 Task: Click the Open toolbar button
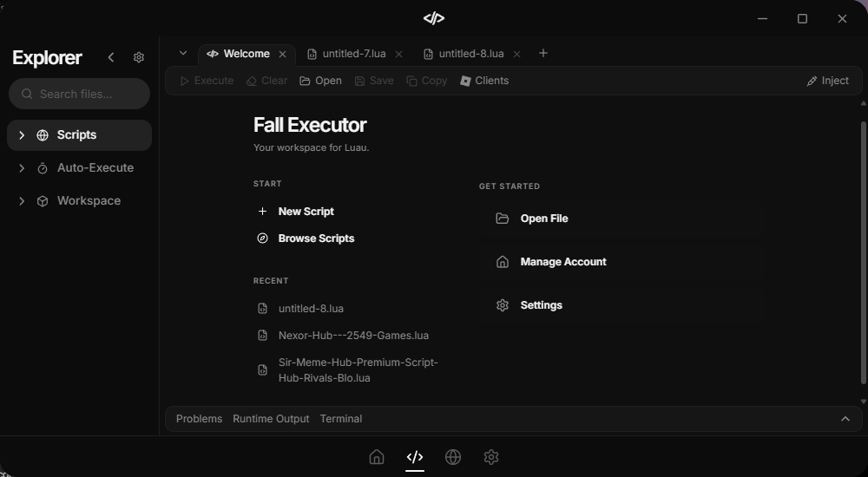pyautogui.click(x=320, y=81)
